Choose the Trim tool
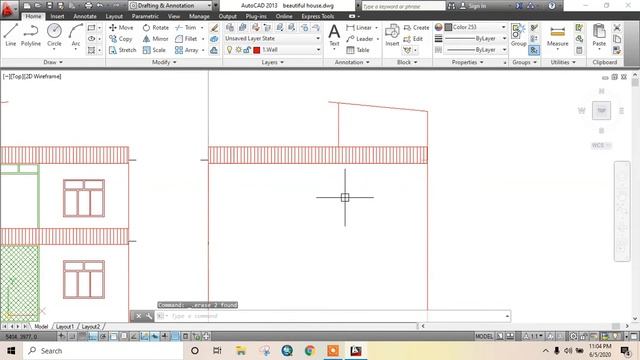 (x=186, y=27)
